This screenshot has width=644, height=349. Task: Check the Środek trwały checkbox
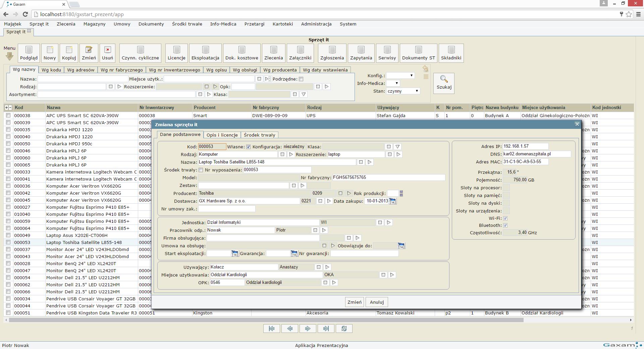coord(201,170)
